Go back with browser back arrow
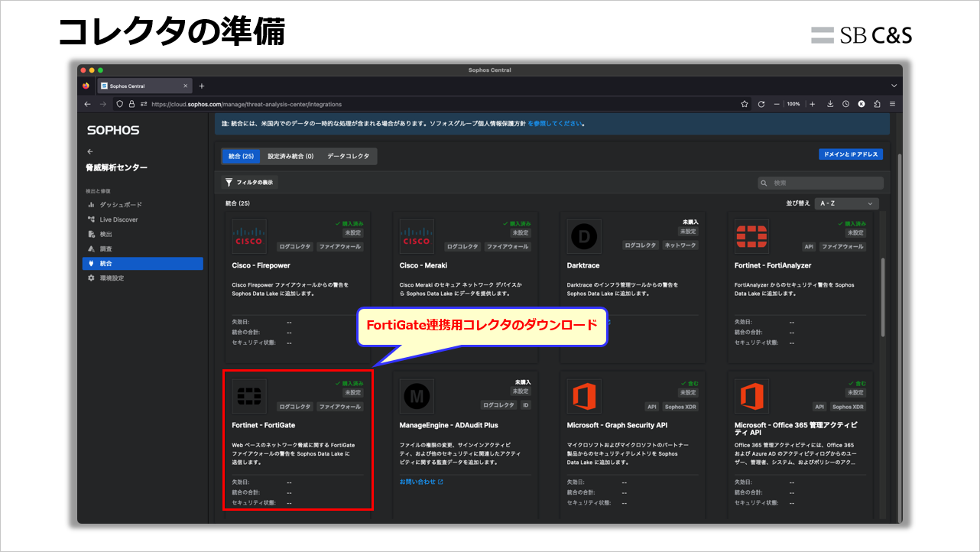Image resolution: width=980 pixels, height=552 pixels. point(87,104)
